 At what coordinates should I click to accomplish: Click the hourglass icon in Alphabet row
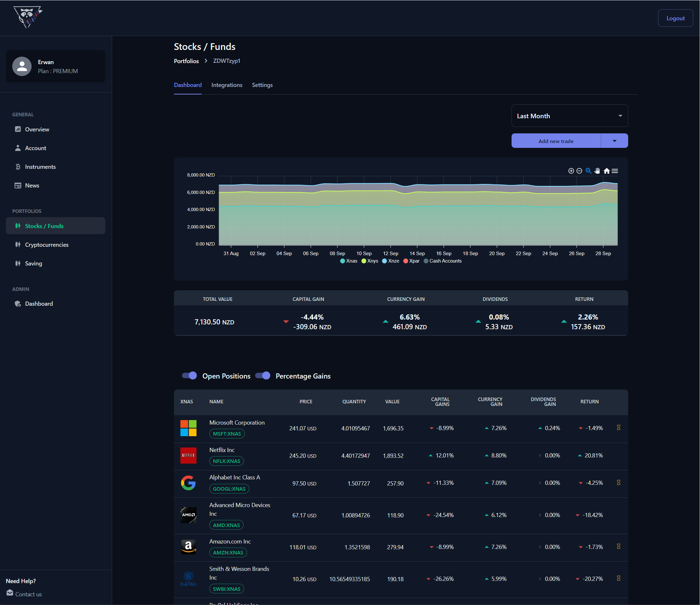pos(618,483)
